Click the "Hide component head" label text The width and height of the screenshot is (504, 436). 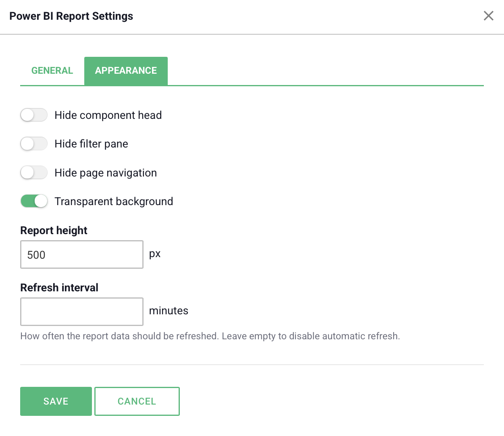pyautogui.click(x=108, y=115)
